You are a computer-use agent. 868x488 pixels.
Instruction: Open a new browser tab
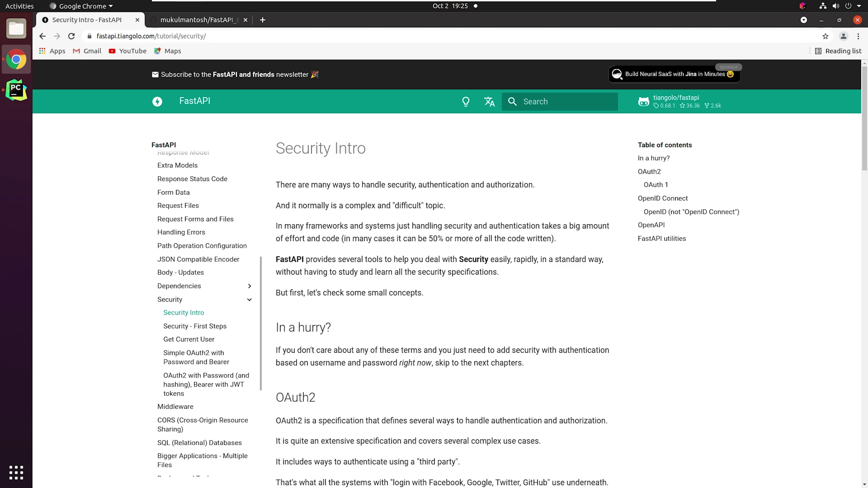262,20
